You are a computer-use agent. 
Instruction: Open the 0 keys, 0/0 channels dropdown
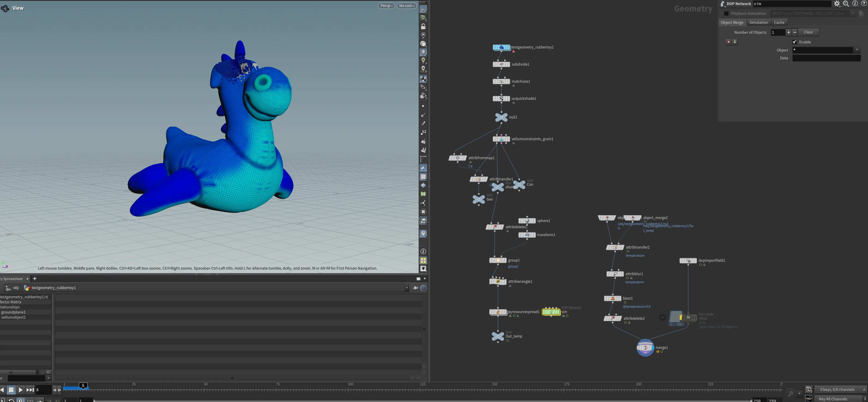click(840, 390)
